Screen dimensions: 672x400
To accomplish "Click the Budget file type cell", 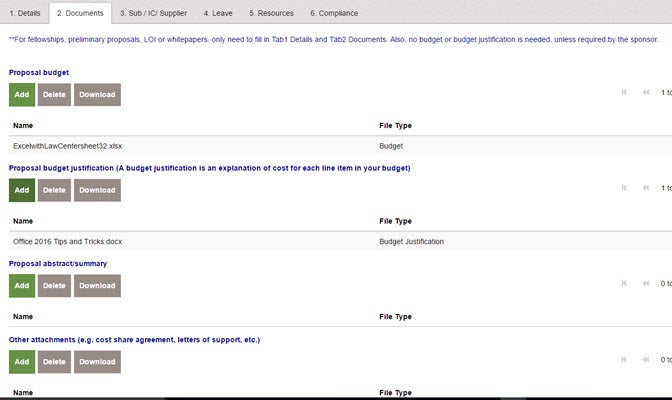I will pyautogui.click(x=391, y=146).
